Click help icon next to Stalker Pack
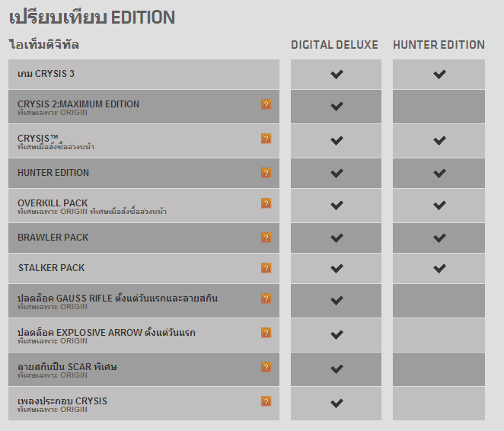504x431 pixels. [x=266, y=268]
